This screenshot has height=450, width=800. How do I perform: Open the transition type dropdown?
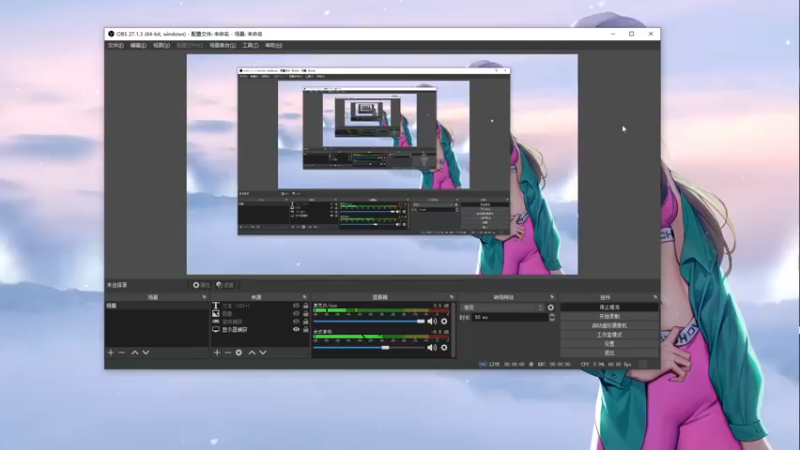tap(502, 308)
